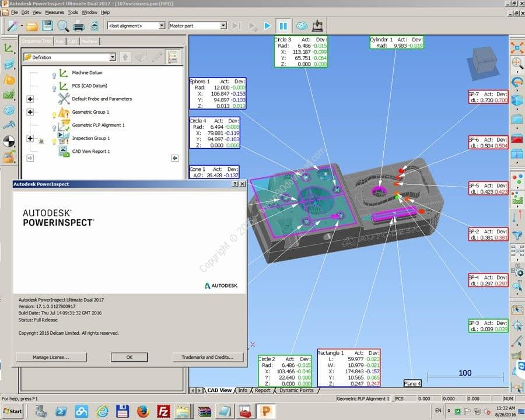Click the magnifier print preview icon
The width and height of the screenshot is (525, 420).
[63, 26]
